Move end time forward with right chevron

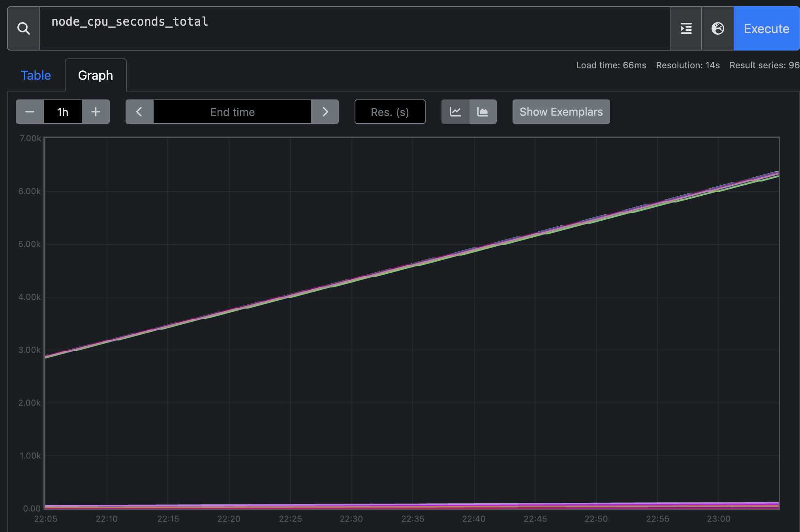coord(325,112)
